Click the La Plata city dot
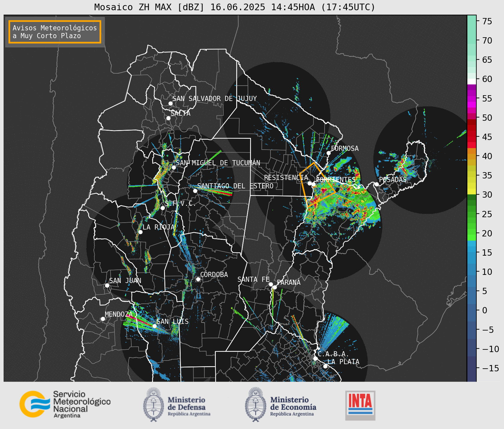The image size is (504, 429). pyautogui.click(x=325, y=366)
